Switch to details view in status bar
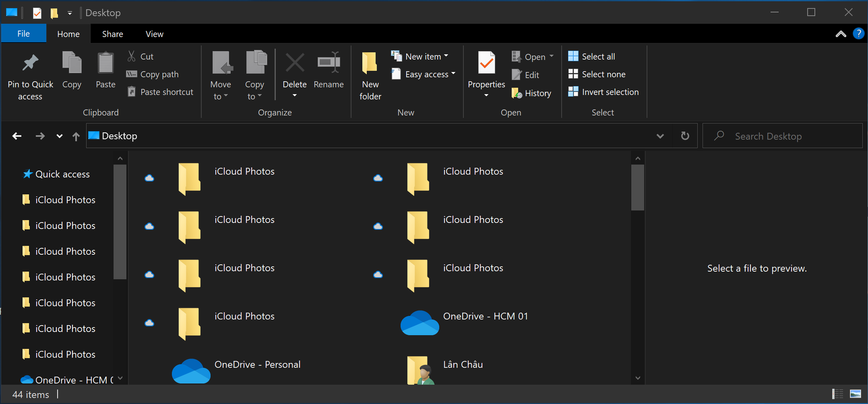This screenshot has height=404, width=868. (x=837, y=394)
